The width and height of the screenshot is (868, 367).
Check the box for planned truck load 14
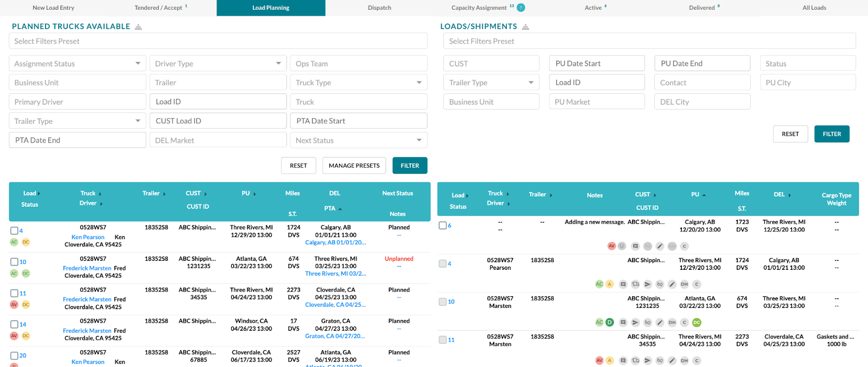14,324
